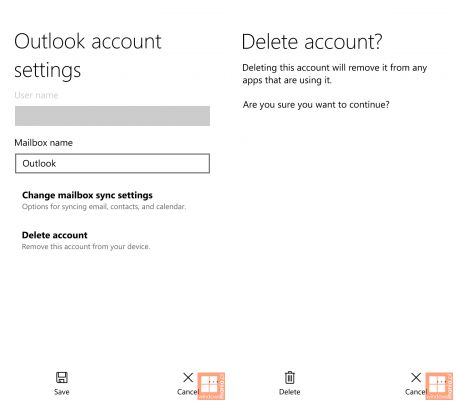
Task: Click 'Deleting this account will remove it' paragraph
Action: tap(335, 74)
